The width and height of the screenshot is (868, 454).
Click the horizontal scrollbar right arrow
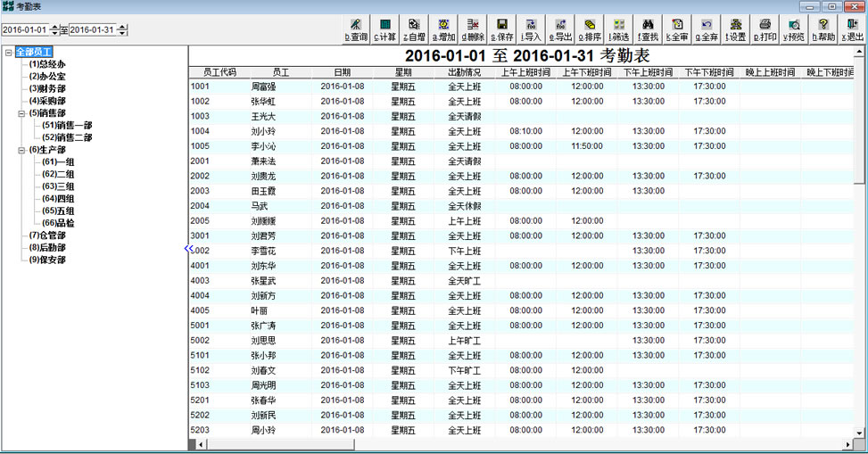point(848,444)
